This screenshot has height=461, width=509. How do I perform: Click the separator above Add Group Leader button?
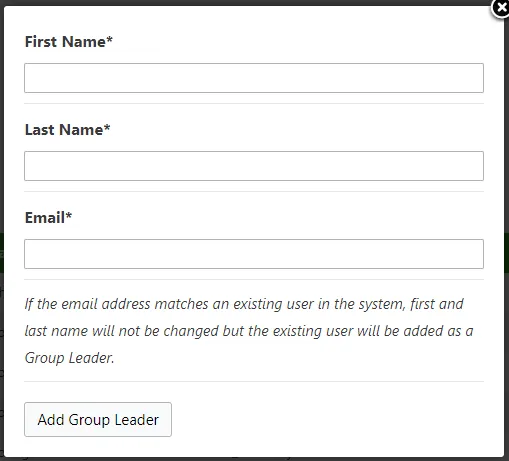pos(254,381)
